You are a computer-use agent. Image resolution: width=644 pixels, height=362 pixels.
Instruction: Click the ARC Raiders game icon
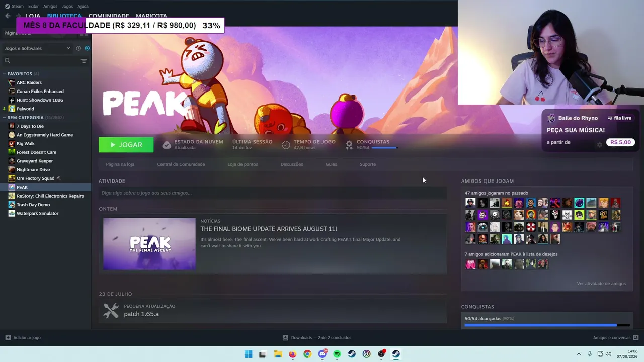[12, 82]
